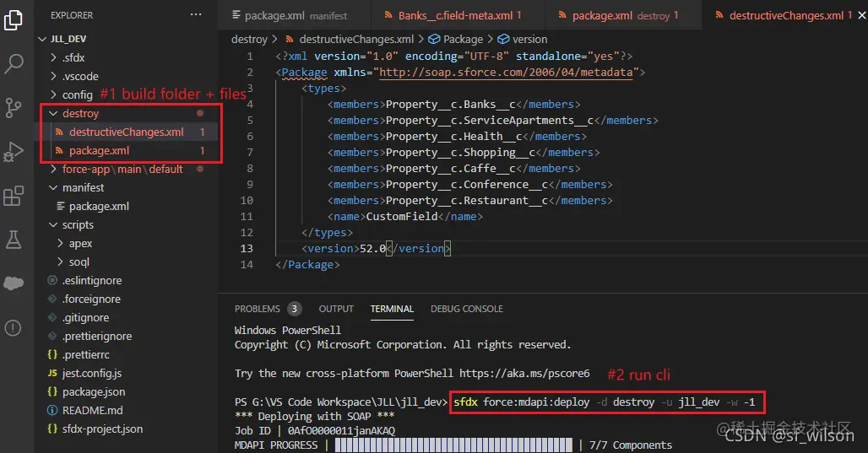Collapse the manifest folder
Screen dimensions: 868x453
tap(54, 187)
